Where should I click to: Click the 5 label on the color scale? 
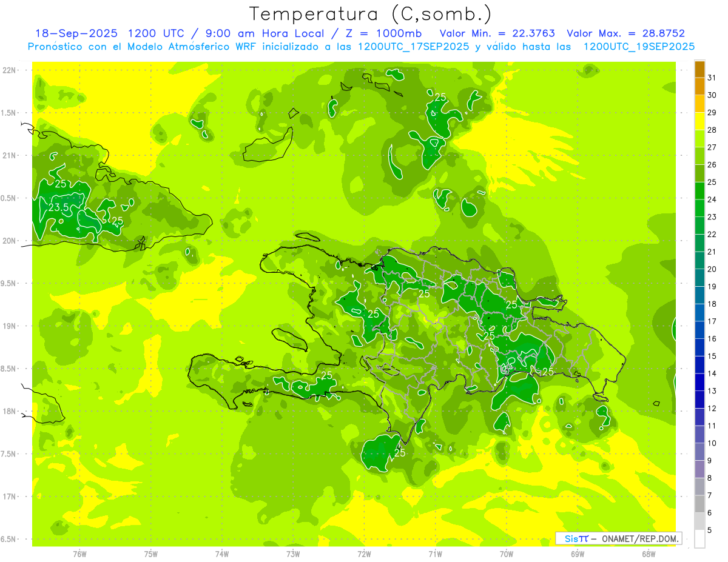click(x=712, y=530)
